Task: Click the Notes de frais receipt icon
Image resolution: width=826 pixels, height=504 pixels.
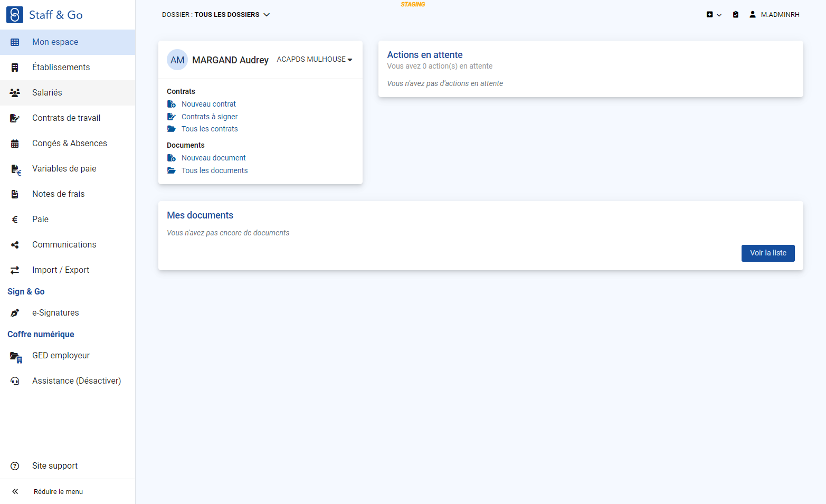Action: tap(15, 194)
